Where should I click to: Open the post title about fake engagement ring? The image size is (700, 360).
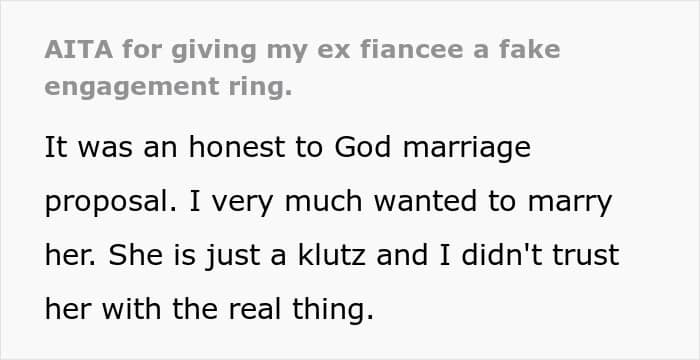(302, 67)
